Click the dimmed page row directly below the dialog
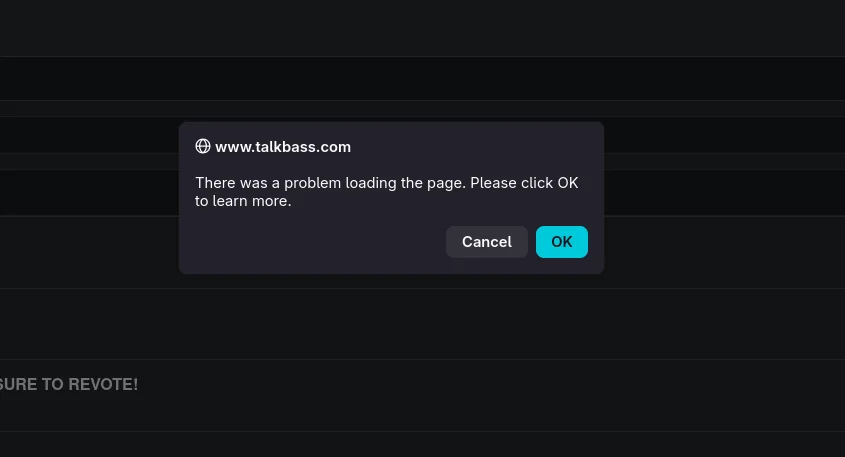 422,324
